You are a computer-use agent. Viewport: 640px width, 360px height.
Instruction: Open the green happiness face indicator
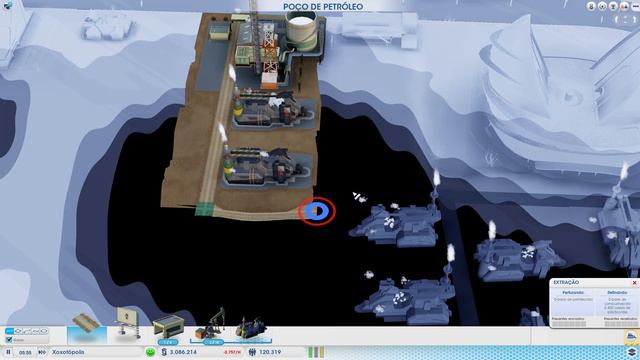[x=151, y=352]
